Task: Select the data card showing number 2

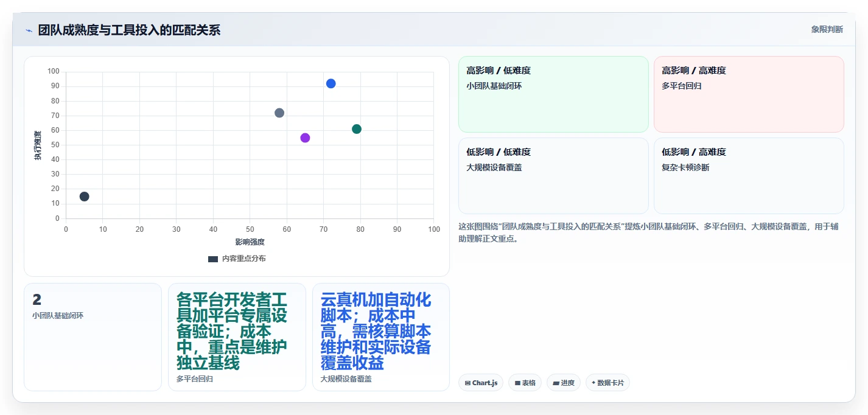Action: 93,337
